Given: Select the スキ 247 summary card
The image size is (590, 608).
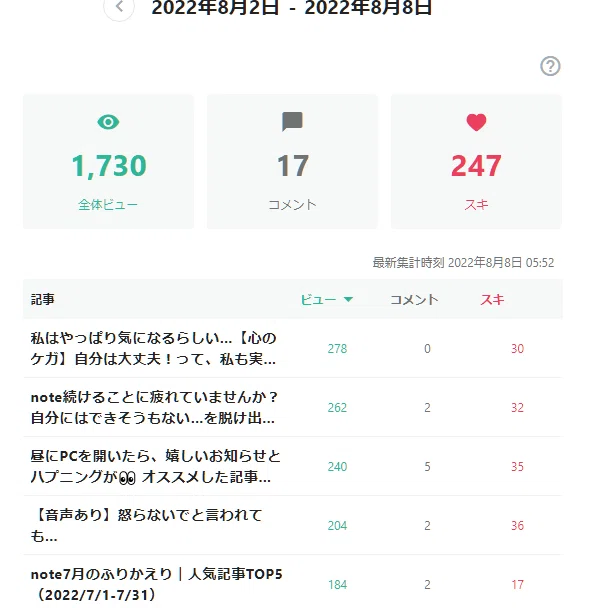Looking at the screenshot, I should [x=476, y=162].
